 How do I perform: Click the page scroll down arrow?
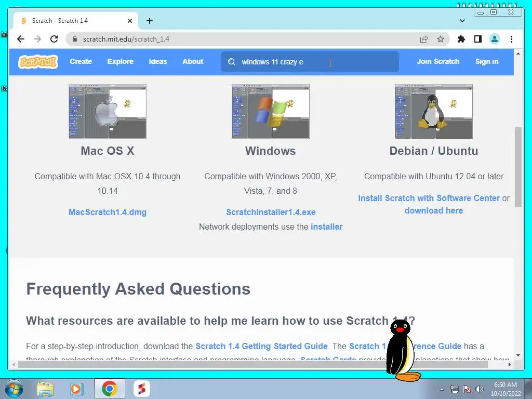tap(518, 355)
